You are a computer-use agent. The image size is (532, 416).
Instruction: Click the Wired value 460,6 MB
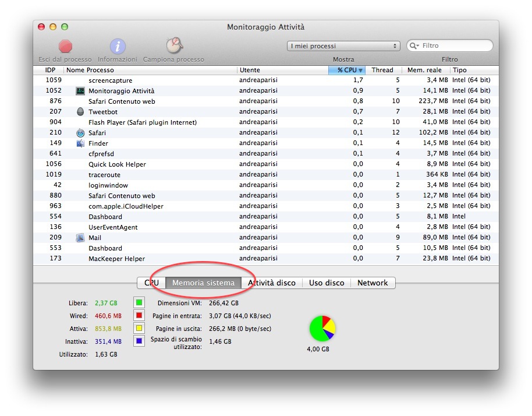[108, 316]
